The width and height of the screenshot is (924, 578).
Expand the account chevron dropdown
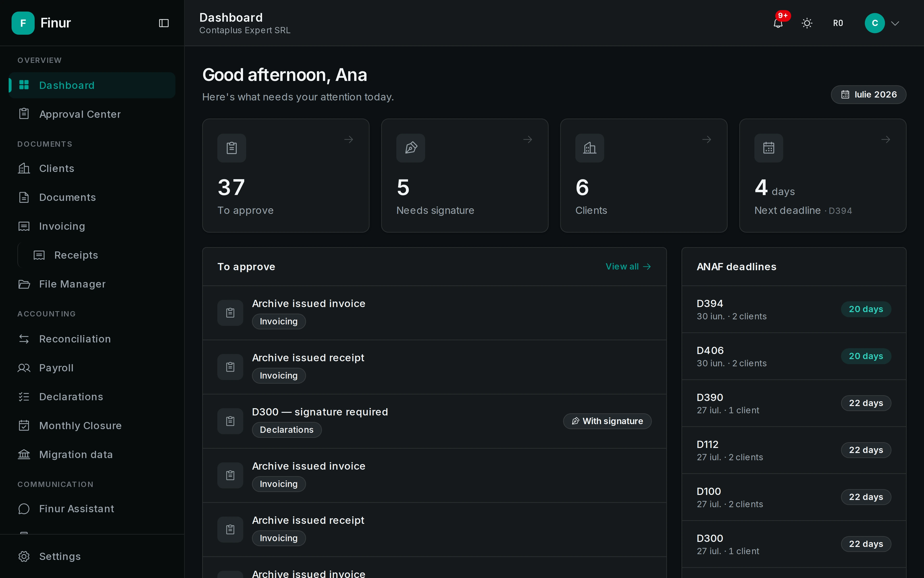pos(895,23)
